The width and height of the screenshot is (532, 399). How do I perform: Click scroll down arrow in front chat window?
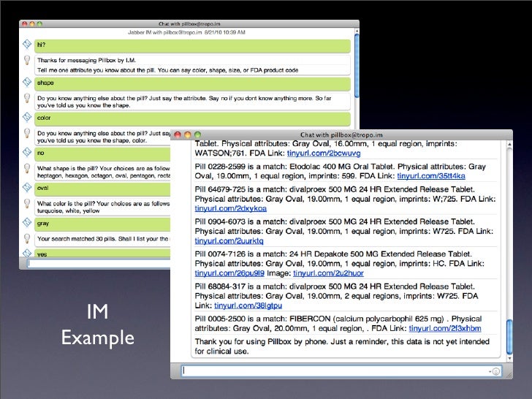point(509,358)
